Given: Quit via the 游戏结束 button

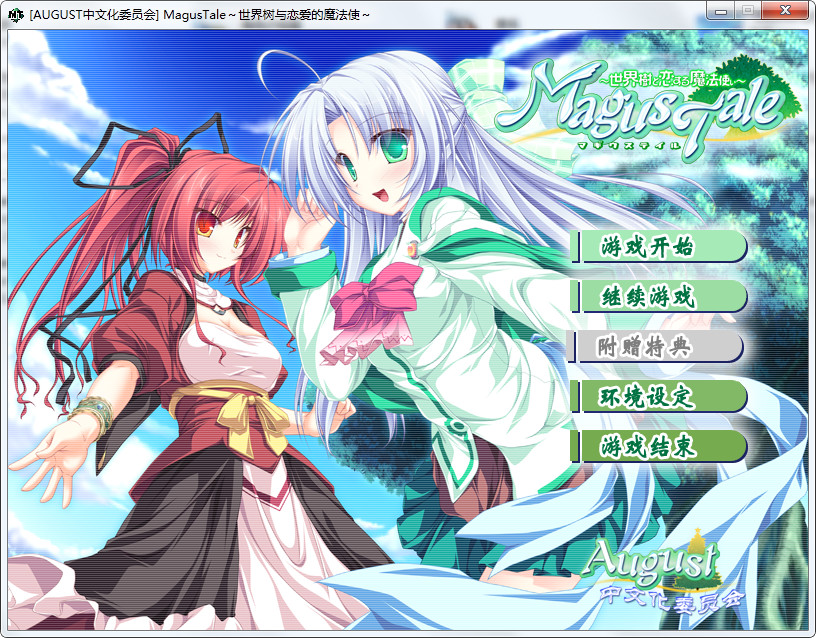Looking at the screenshot, I should (658, 446).
